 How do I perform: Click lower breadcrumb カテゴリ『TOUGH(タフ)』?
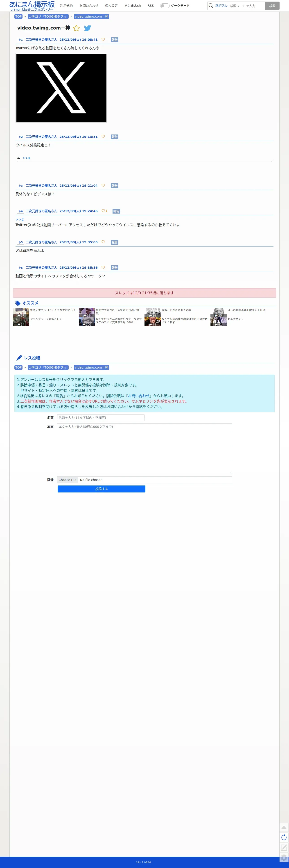tap(48, 368)
